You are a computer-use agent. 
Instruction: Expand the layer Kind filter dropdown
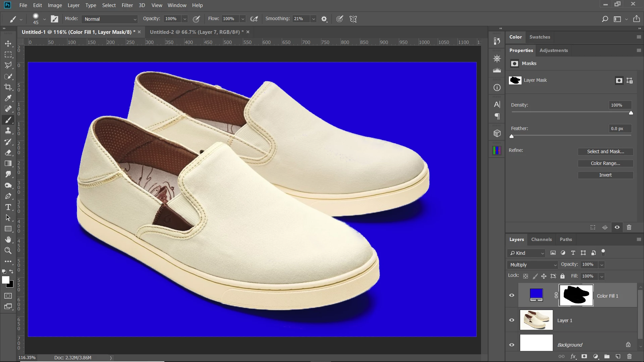point(527,253)
